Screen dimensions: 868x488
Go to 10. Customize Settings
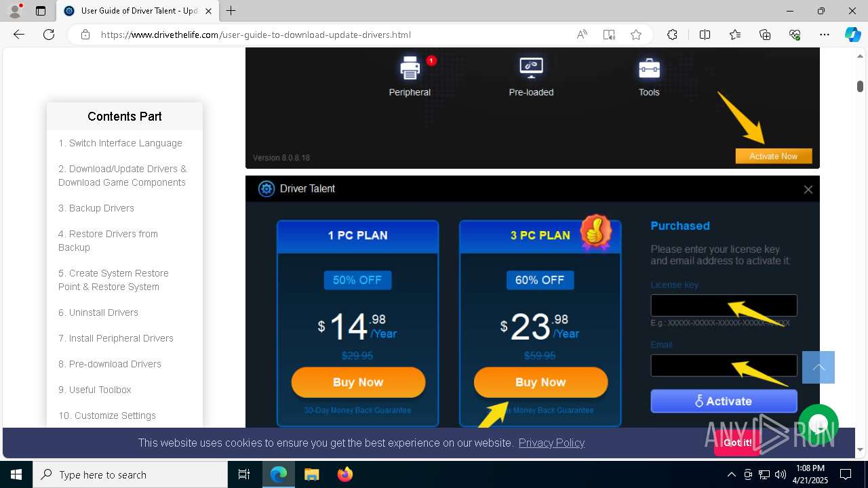click(107, 415)
